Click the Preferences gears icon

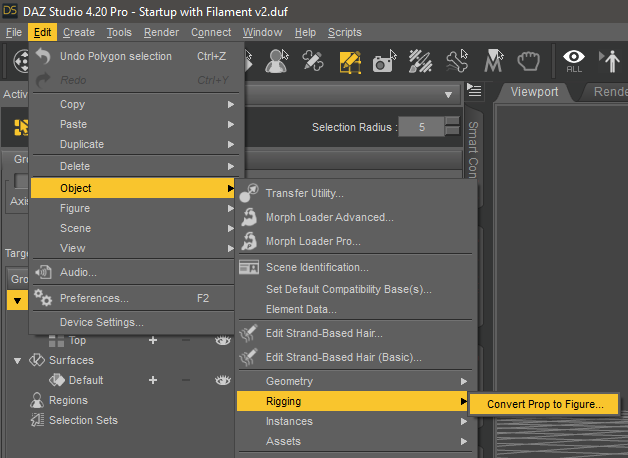tap(43, 298)
